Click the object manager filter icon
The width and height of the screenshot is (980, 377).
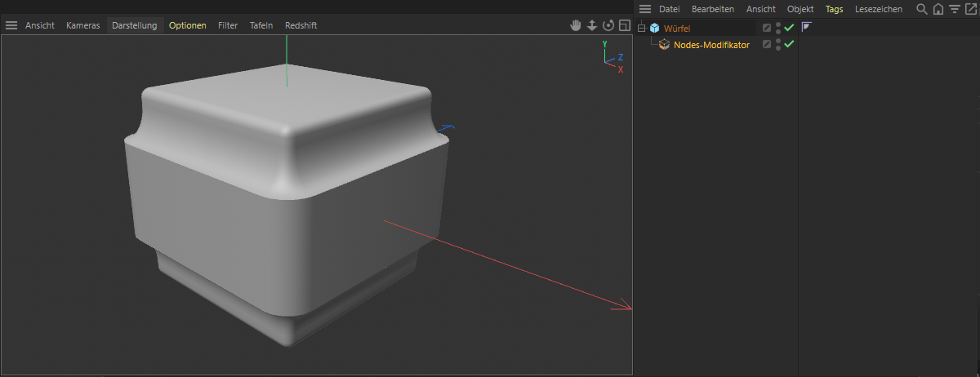tap(954, 9)
